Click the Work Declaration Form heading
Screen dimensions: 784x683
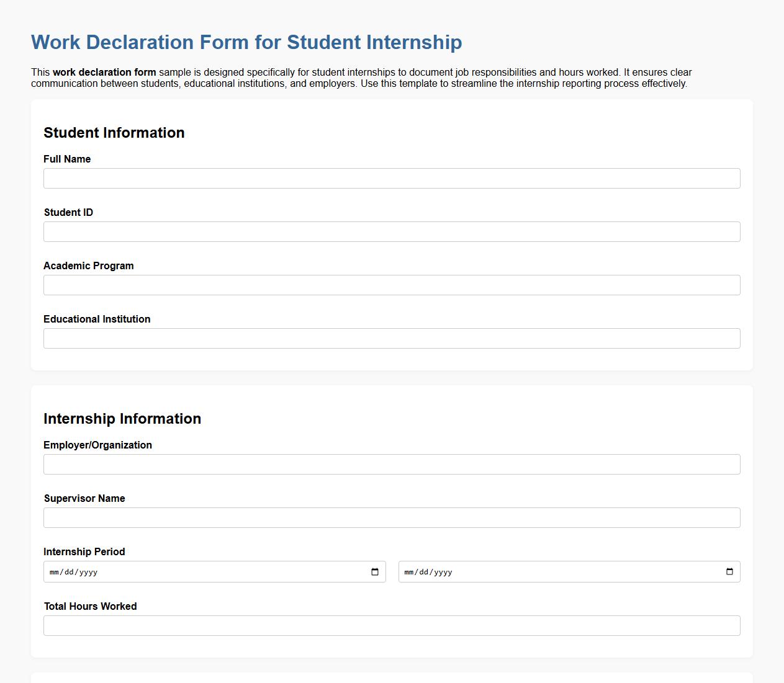(x=246, y=42)
